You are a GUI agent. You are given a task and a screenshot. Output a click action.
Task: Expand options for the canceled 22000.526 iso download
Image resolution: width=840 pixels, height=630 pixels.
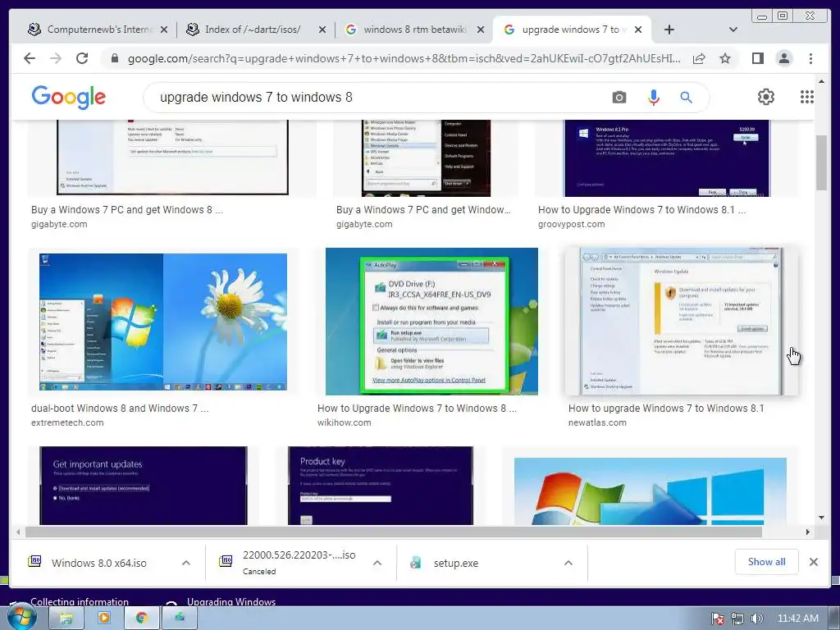pos(377,563)
